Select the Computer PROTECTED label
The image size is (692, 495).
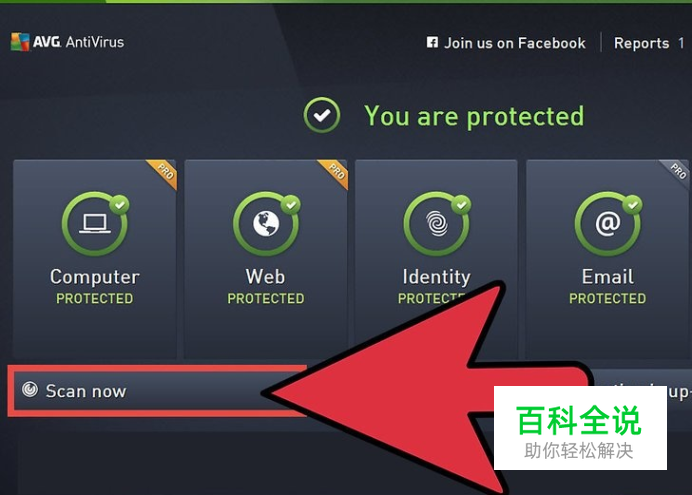point(94,299)
